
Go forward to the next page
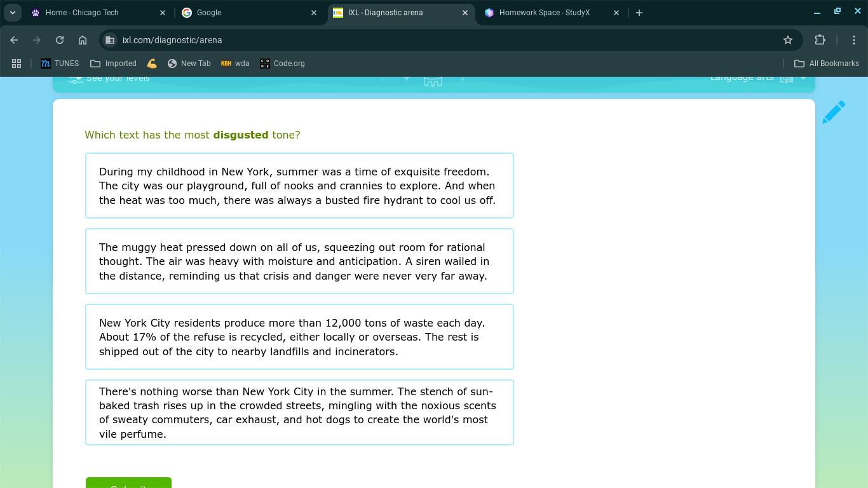pyautogui.click(x=37, y=40)
